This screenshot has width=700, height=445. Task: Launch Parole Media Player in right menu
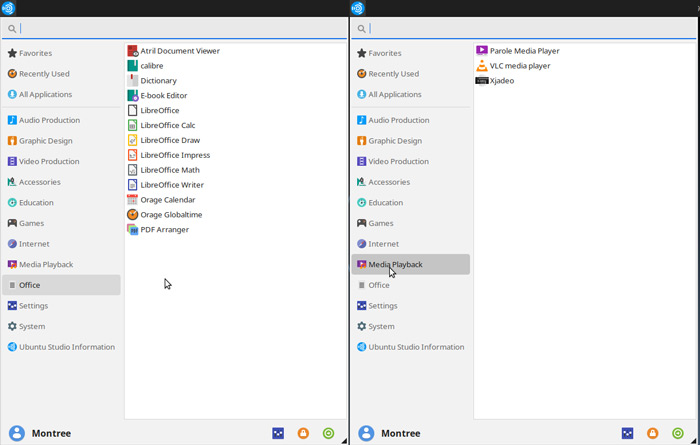518,51
